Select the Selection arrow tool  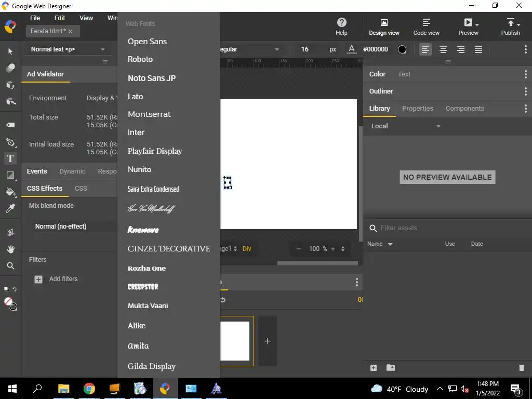pyautogui.click(x=10, y=51)
